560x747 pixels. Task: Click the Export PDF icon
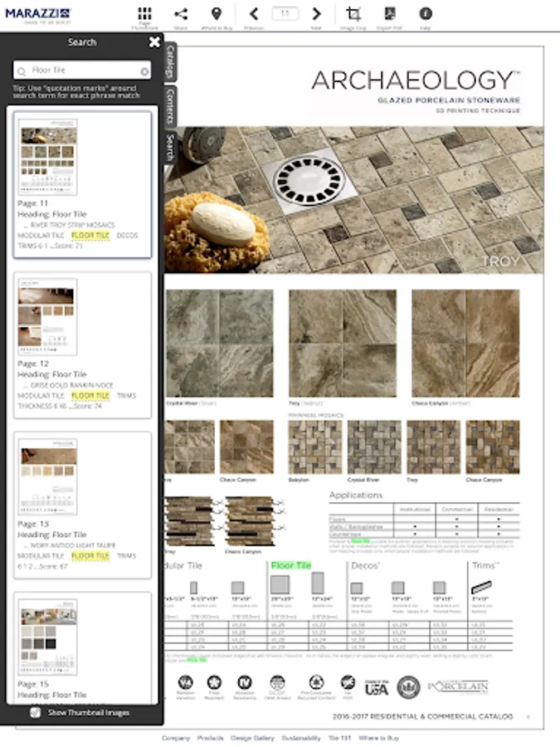pos(390,13)
